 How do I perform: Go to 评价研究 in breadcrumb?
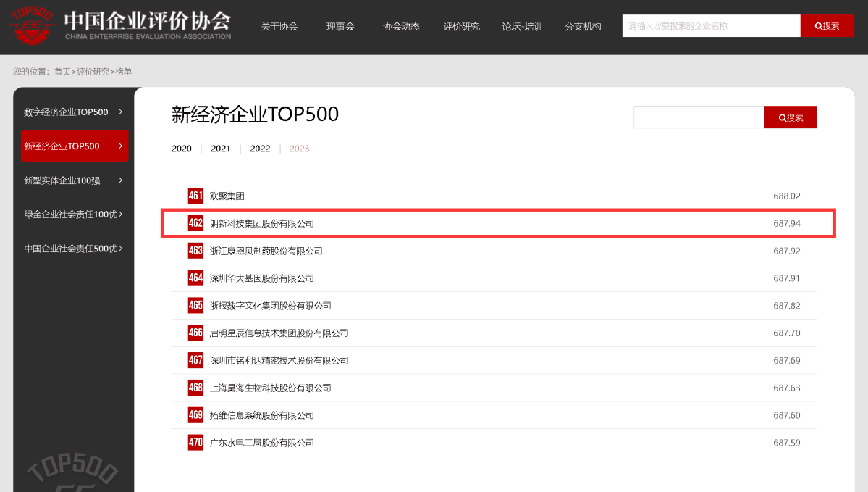pos(93,72)
